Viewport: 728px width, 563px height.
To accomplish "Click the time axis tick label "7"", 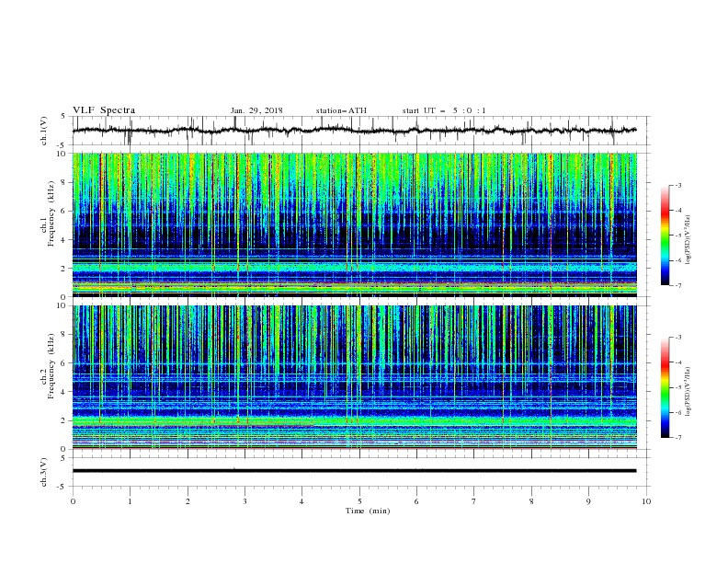I will tap(474, 501).
